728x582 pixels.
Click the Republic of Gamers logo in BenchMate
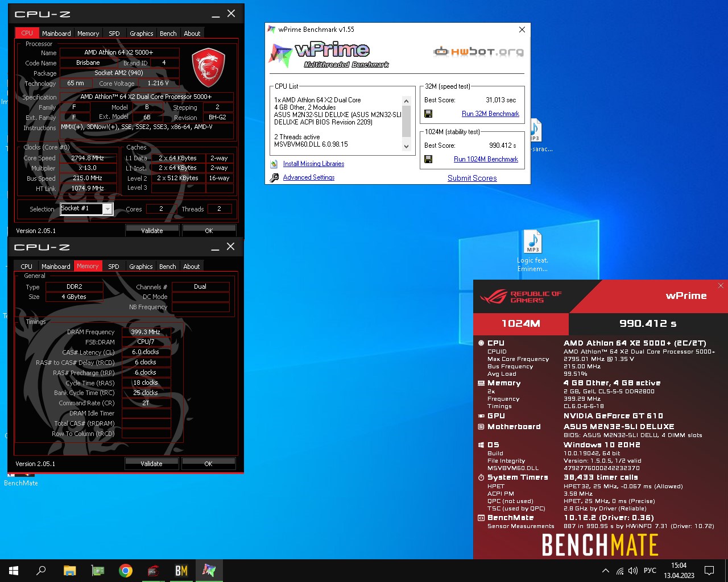pyautogui.click(x=520, y=296)
